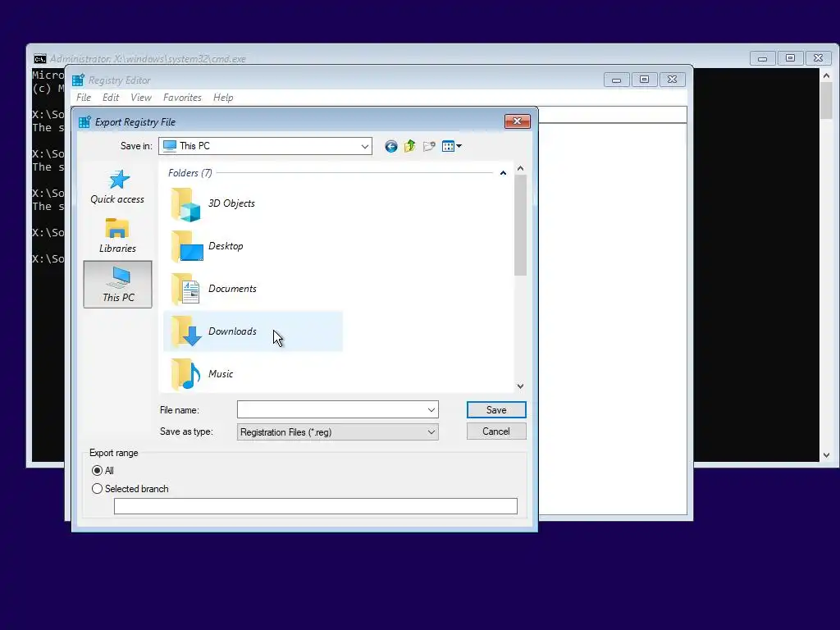
Task: Open the Favorites menu in Registry Editor
Action: [x=182, y=98]
